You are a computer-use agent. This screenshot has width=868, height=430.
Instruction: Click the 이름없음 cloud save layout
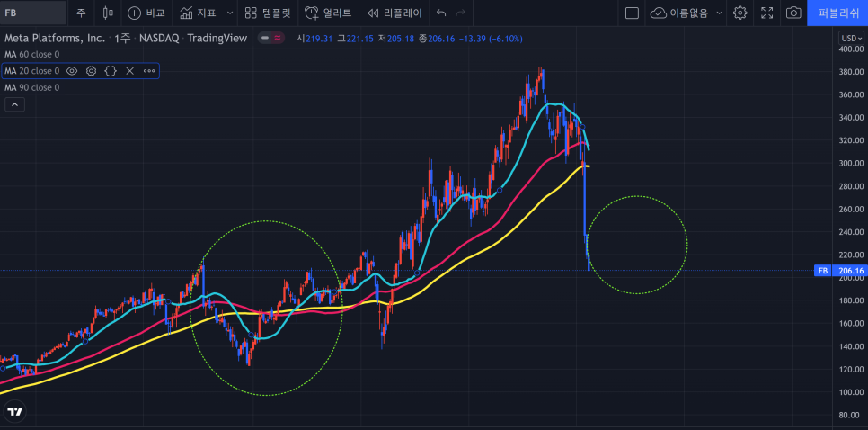click(x=679, y=13)
